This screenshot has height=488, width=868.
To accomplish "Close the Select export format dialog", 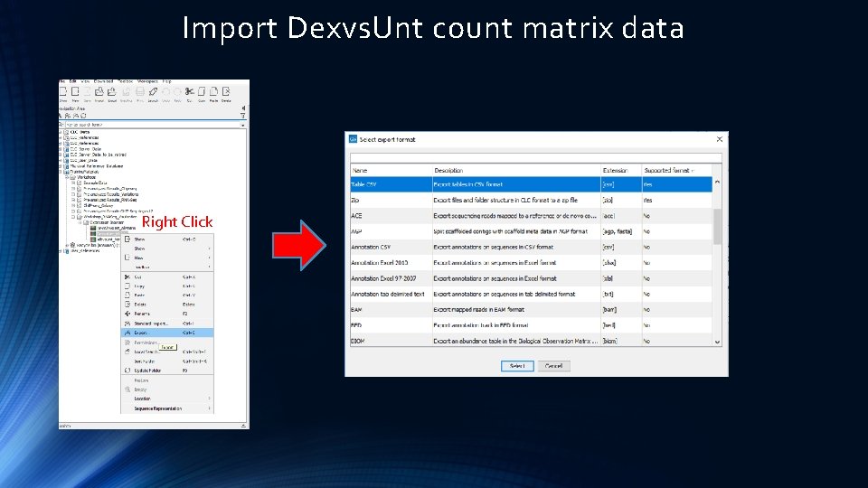I will pos(719,139).
